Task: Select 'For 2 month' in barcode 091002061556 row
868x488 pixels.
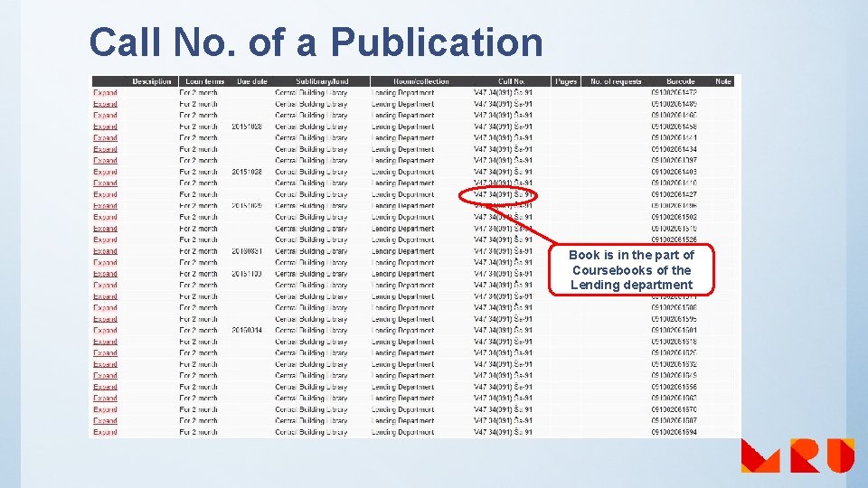Action: pos(198,388)
